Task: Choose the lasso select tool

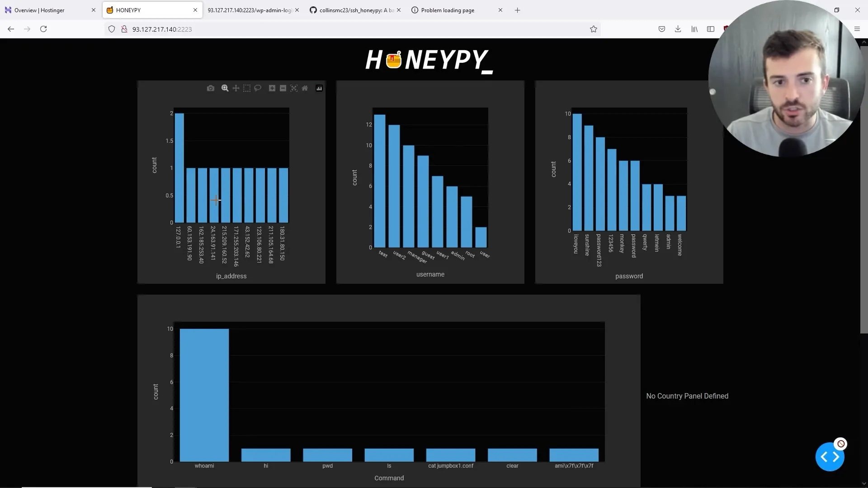Action: click(x=258, y=88)
